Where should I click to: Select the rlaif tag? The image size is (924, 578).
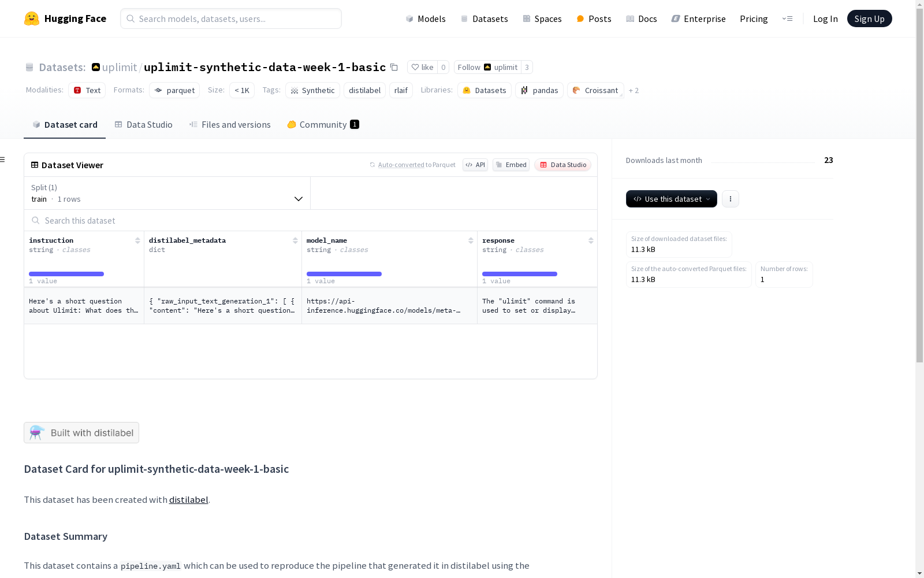(x=401, y=90)
